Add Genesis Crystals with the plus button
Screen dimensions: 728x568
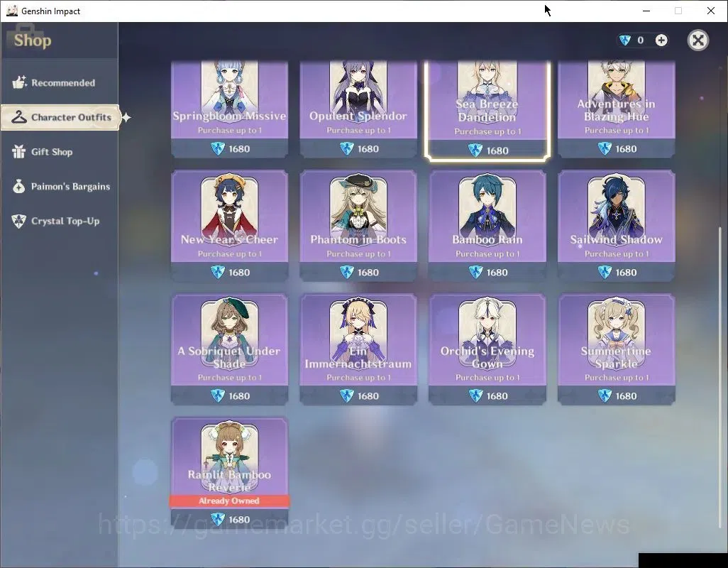[661, 40]
